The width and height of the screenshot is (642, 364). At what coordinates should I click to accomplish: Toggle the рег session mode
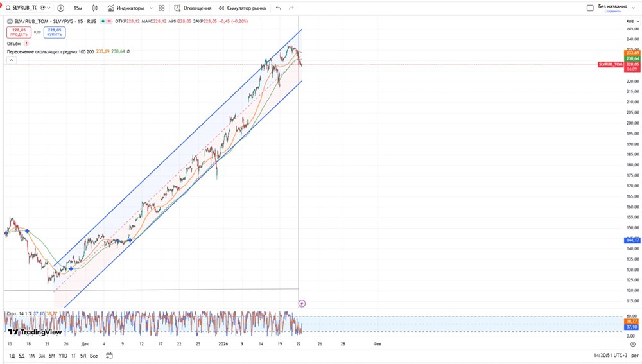(634, 356)
